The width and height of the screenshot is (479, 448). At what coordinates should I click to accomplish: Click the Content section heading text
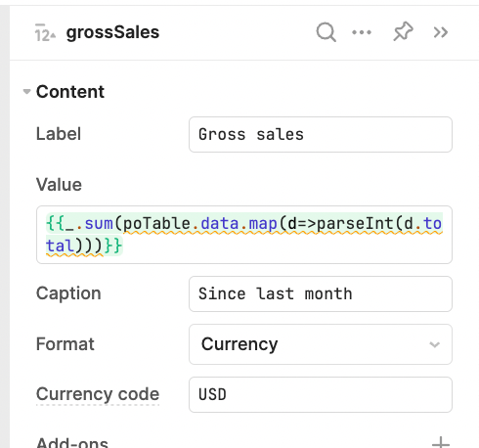70,92
